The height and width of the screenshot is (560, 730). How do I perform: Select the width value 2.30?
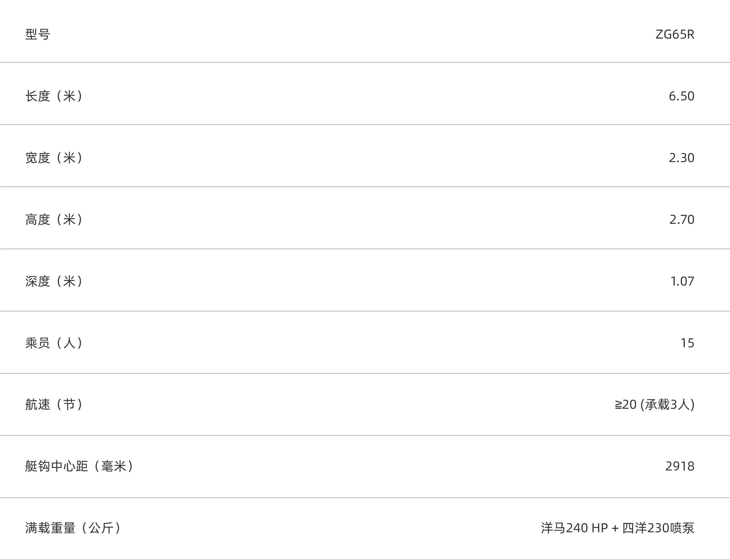click(681, 158)
